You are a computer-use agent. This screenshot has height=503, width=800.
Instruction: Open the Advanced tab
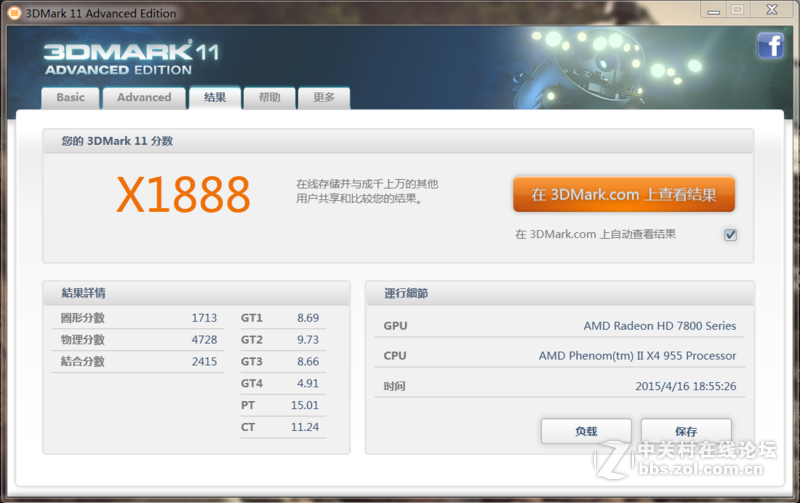click(x=144, y=97)
